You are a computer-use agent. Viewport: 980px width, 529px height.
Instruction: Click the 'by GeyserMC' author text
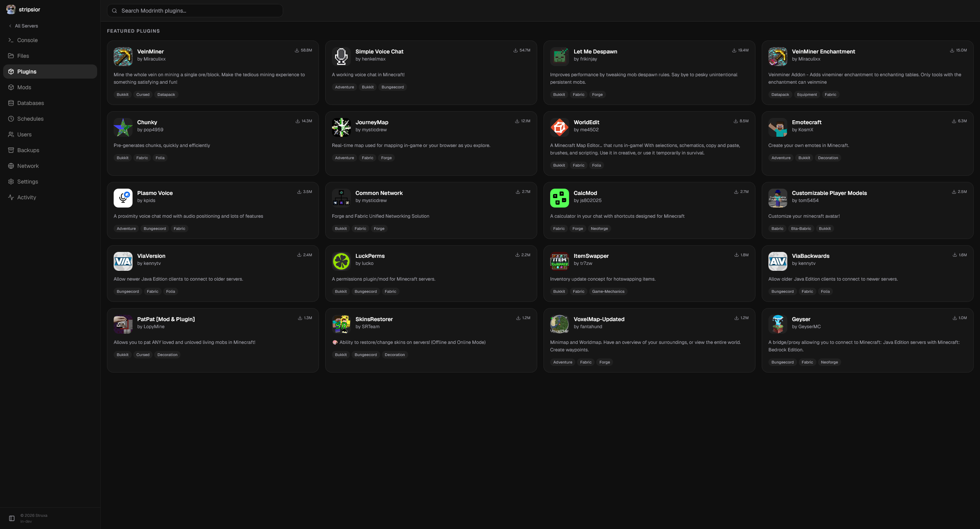point(806,327)
